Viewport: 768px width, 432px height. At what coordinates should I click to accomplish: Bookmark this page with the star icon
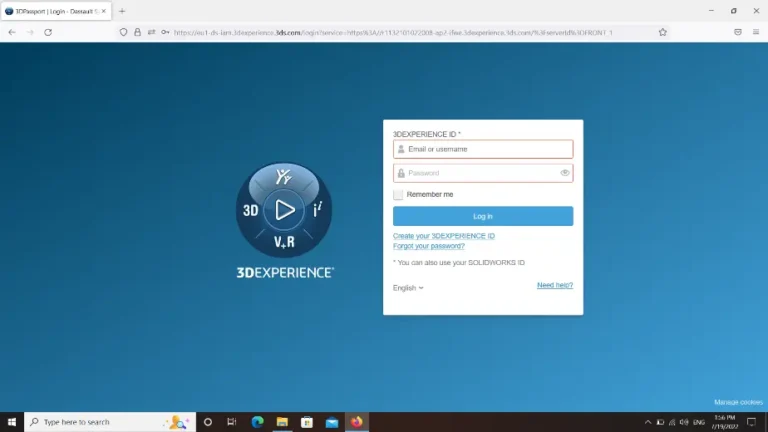coord(663,32)
